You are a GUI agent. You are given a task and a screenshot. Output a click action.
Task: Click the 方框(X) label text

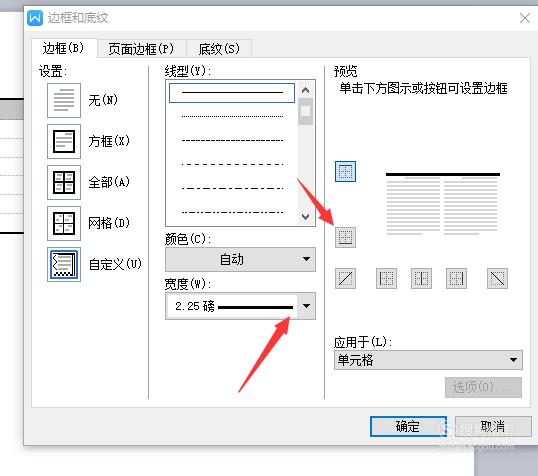click(109, 141)
